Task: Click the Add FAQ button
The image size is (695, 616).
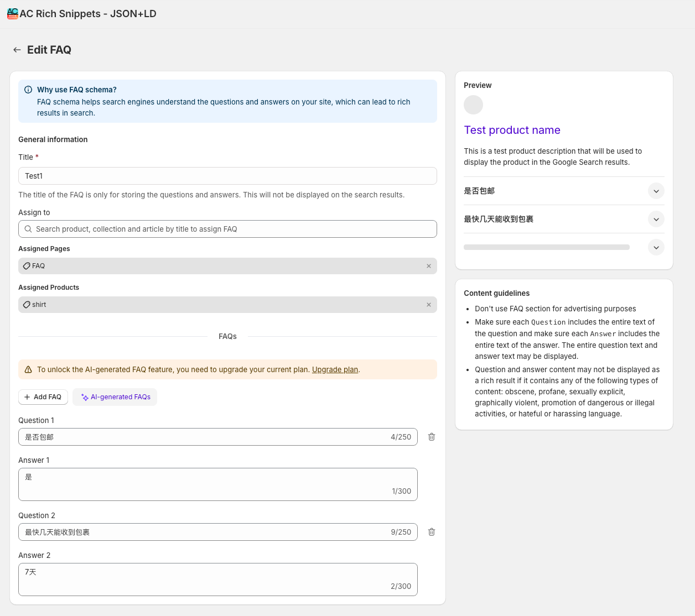Action: (43, 397)
